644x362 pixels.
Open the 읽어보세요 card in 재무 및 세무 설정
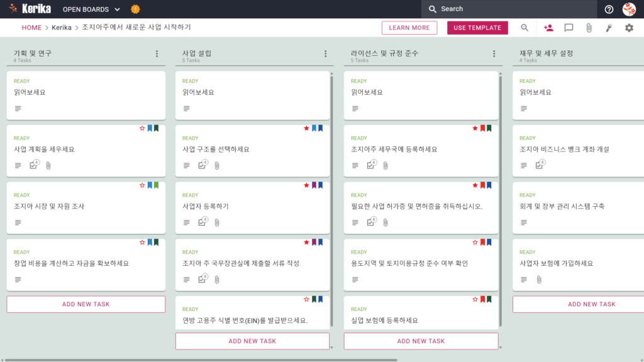(579, 96)
